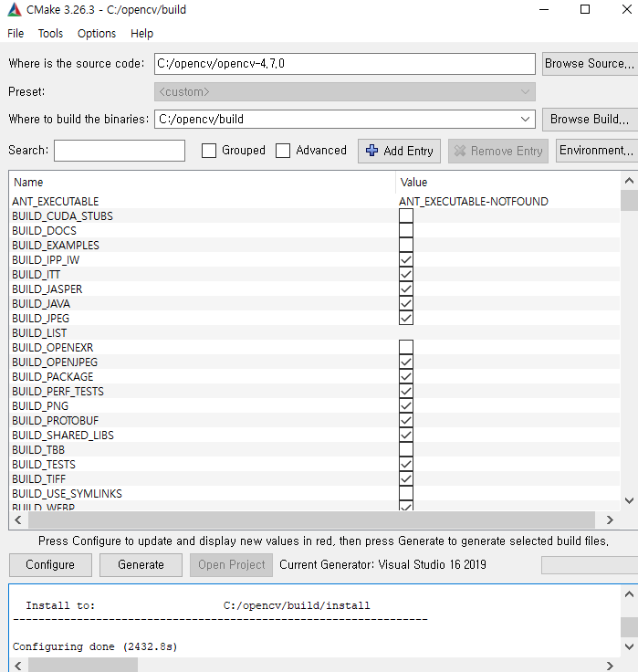Viewport: 638px width, 672px height.
Task: Select the BUILD_LIST row
Action: coord(315,332)
